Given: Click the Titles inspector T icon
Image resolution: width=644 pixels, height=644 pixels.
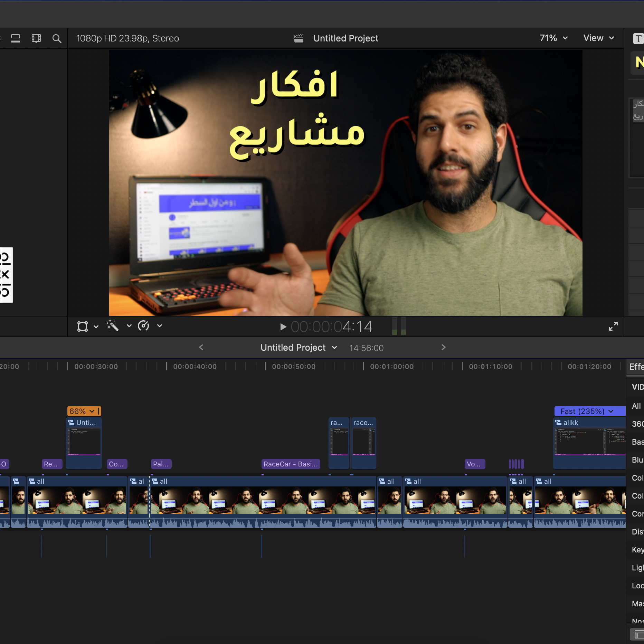Looking at the screenshot, I should [638, 39].
